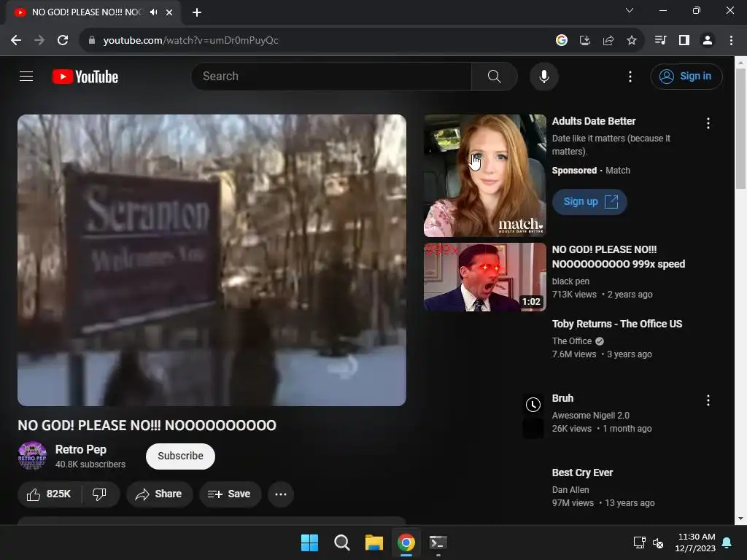Share the video

coord(159,494)
